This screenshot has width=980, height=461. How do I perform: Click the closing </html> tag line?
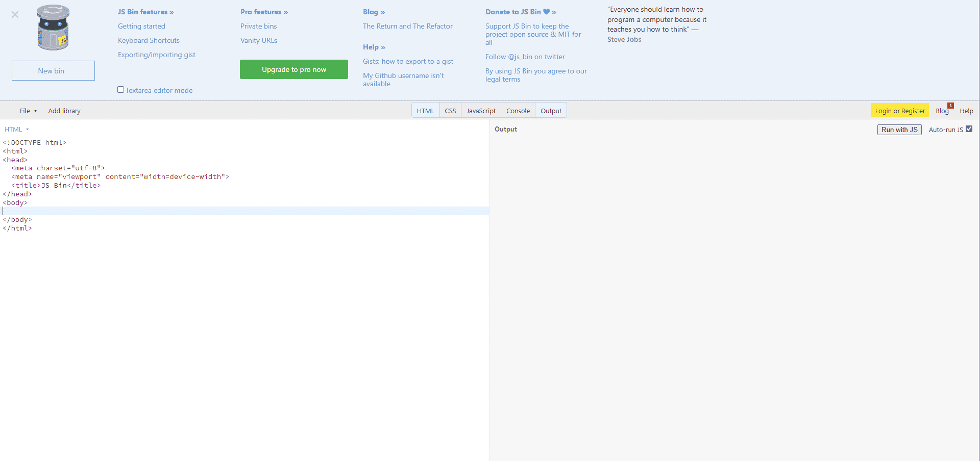tap(17, 228)
